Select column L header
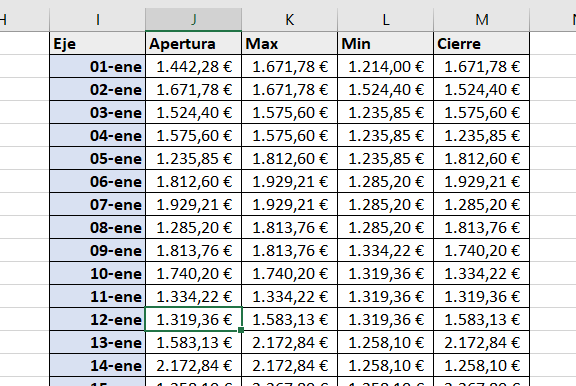This screenshot has height=386, width=576. [x=385, y=19]
